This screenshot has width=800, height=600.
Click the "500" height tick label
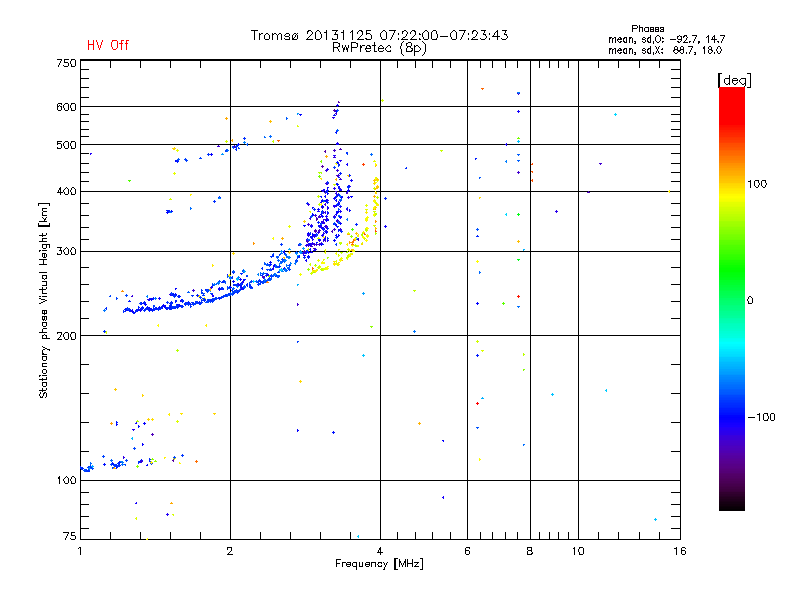[66, 145]
